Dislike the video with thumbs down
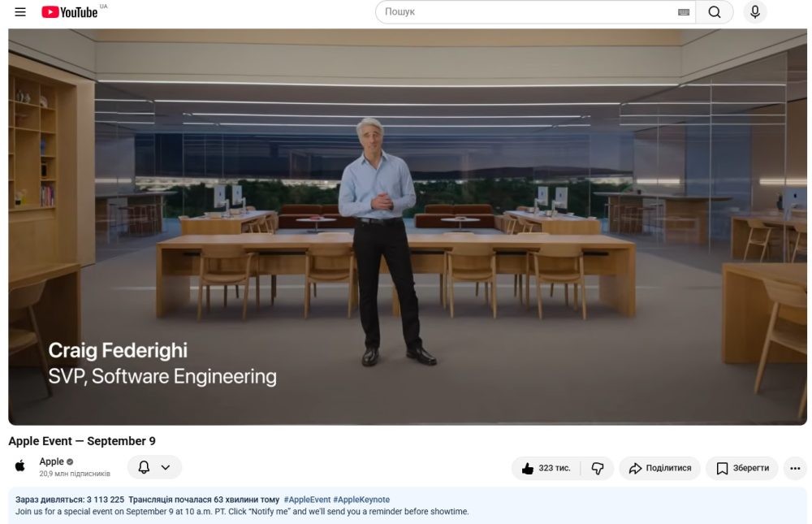812x524 pixels. pyautogui.click(x=598, y=468)
